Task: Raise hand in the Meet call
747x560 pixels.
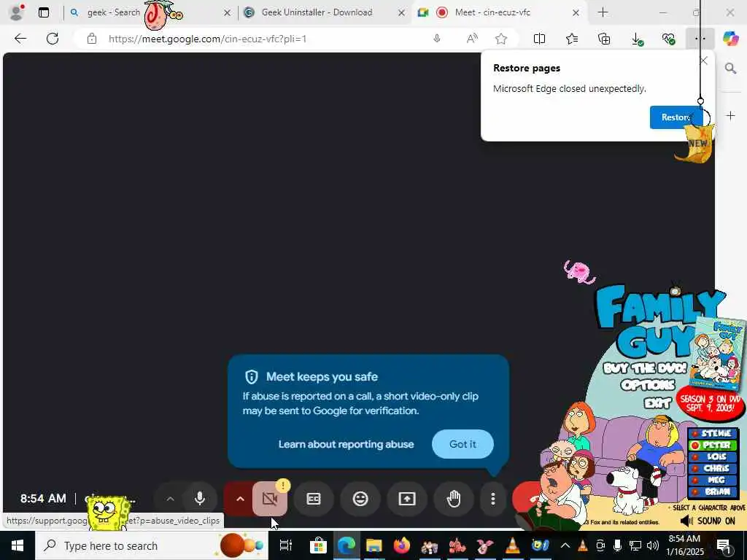Action: coord(454,499)
